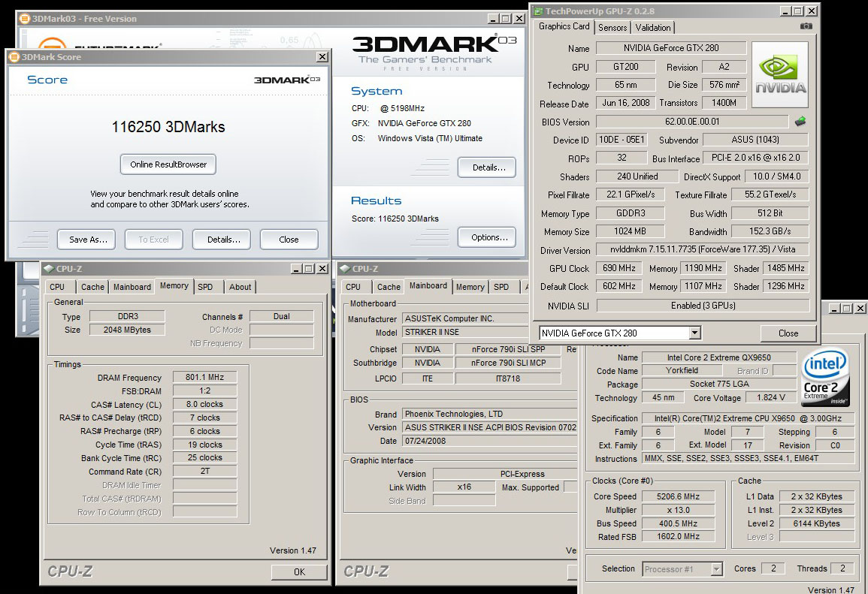The width and height of the screenshot is (868, 594).
Task: Click the Core Voltage value 1.824 V
Action: point(771,398)
